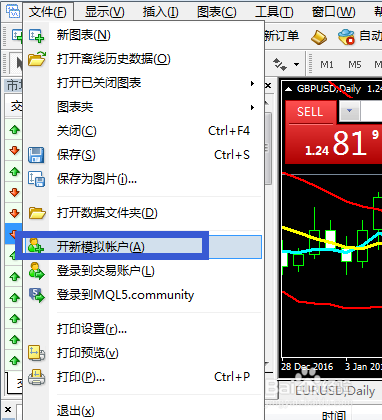Open the drawing objects dropdown arrow in toolbar
The height and width of the screenshot is (420, 382).
[x=296, y=64]
